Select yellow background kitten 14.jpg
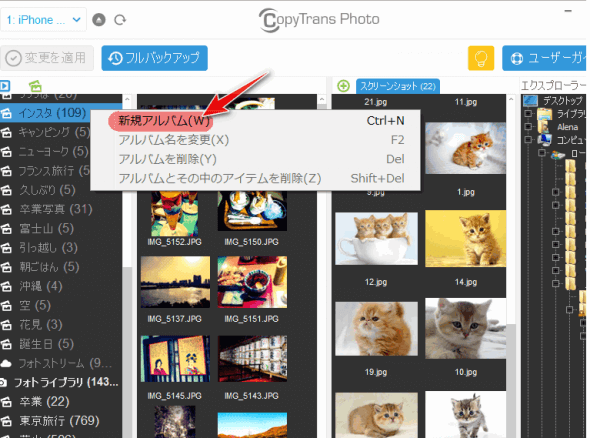 (465, 239)
